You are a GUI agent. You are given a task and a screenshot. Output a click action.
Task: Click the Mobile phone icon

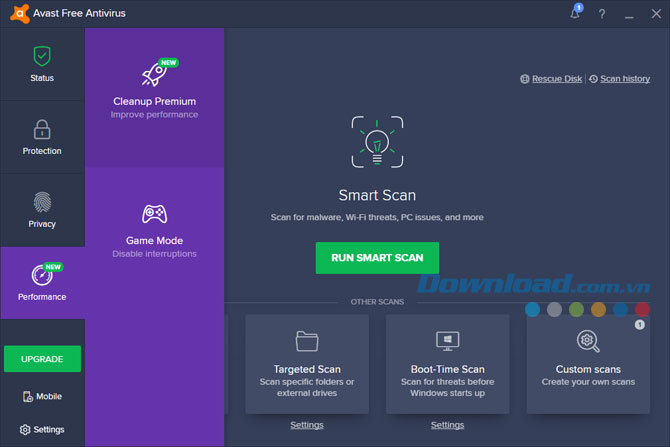point(28,397)
